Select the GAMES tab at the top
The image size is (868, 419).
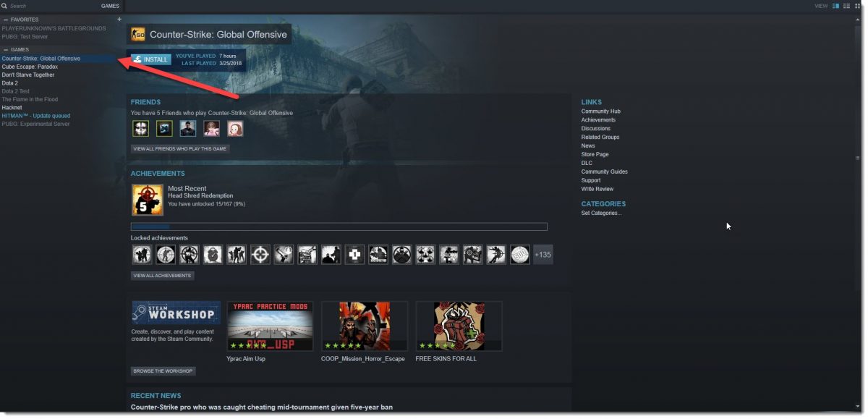[110, 5]
